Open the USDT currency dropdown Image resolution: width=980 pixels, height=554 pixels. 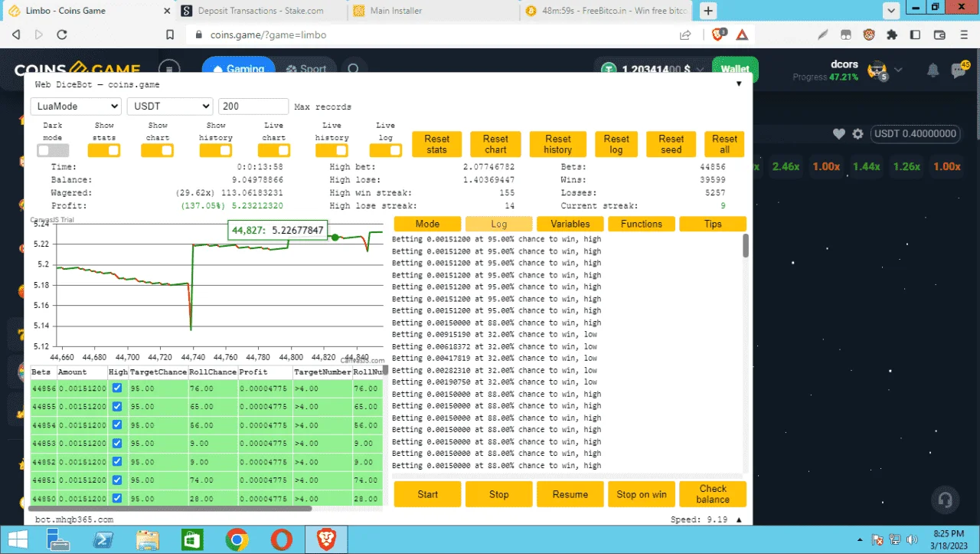pyautogui.click(x=170, y=107)
